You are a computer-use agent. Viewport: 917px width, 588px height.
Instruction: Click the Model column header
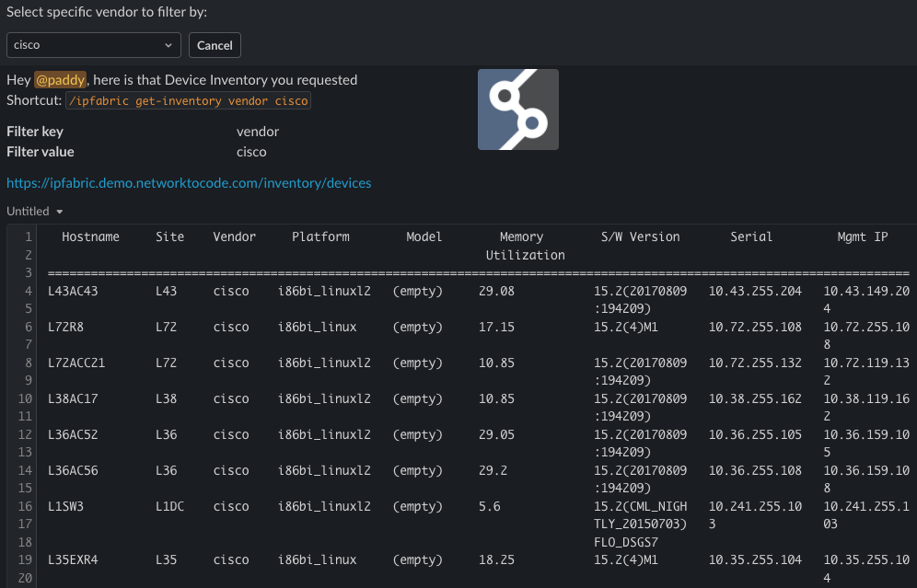click(x=424, y=236)
